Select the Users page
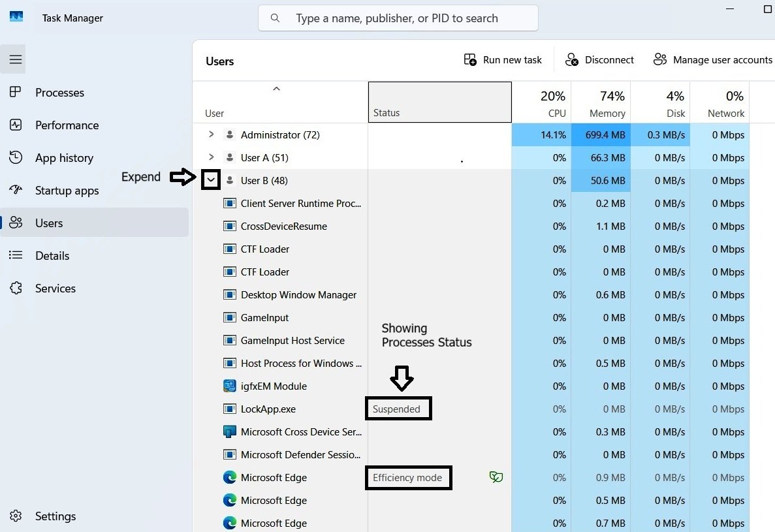Image resolution: width=775 pixels, height=532 pixels. tap(94, 223)
